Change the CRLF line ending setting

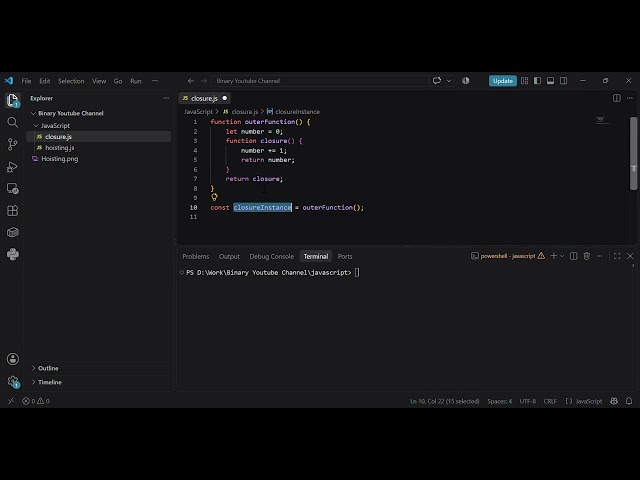click(550, 401)
